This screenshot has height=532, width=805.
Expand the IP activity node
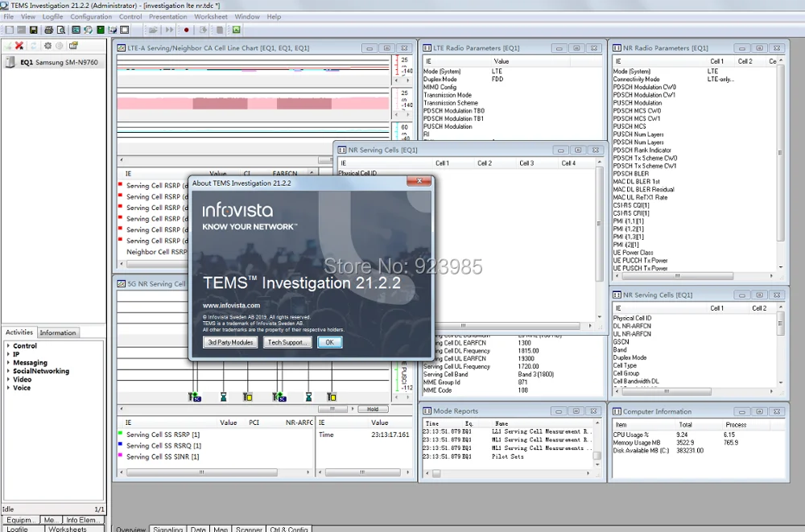pyautogui.click(x=8, y=354)
